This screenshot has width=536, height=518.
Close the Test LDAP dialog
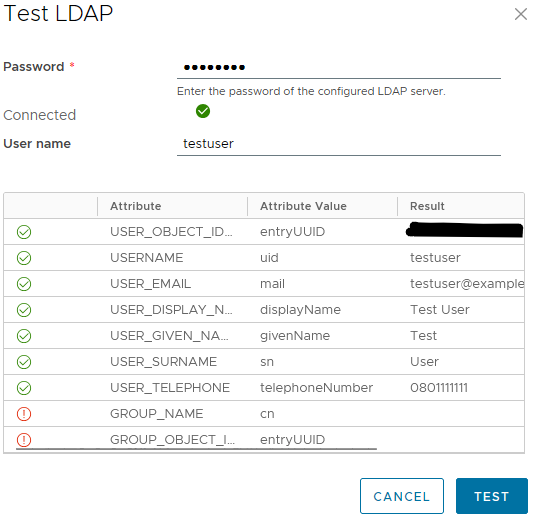(521, 14)
